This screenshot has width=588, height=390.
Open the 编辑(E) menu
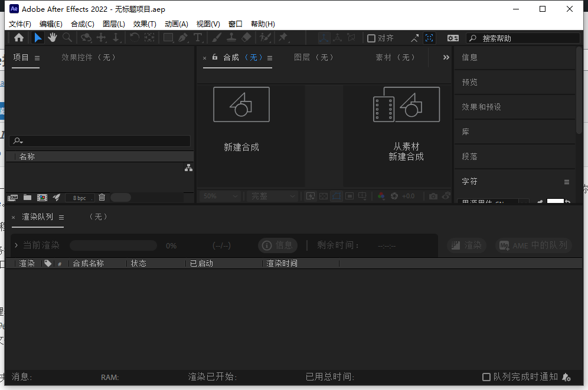pyautogui.click(x=51, y=24)
